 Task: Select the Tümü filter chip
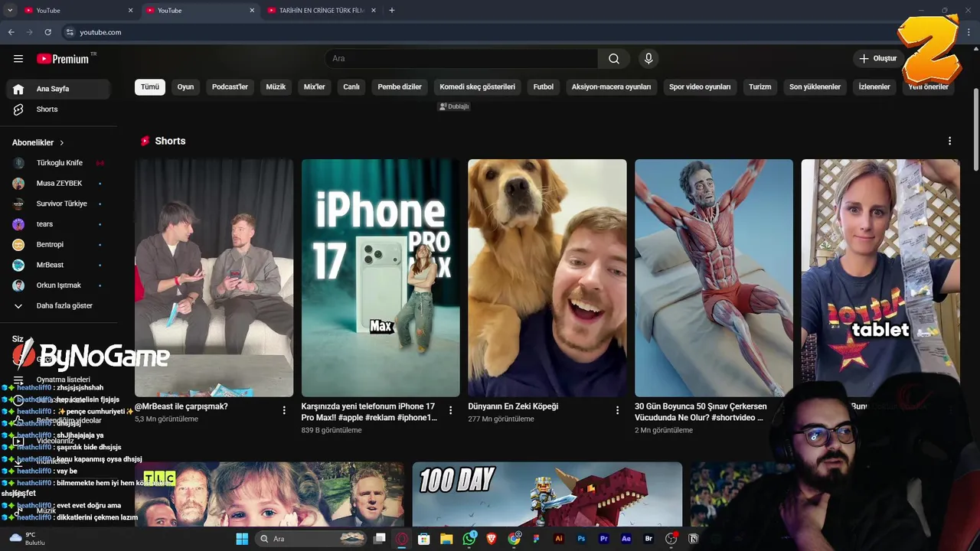pos(150,87)
